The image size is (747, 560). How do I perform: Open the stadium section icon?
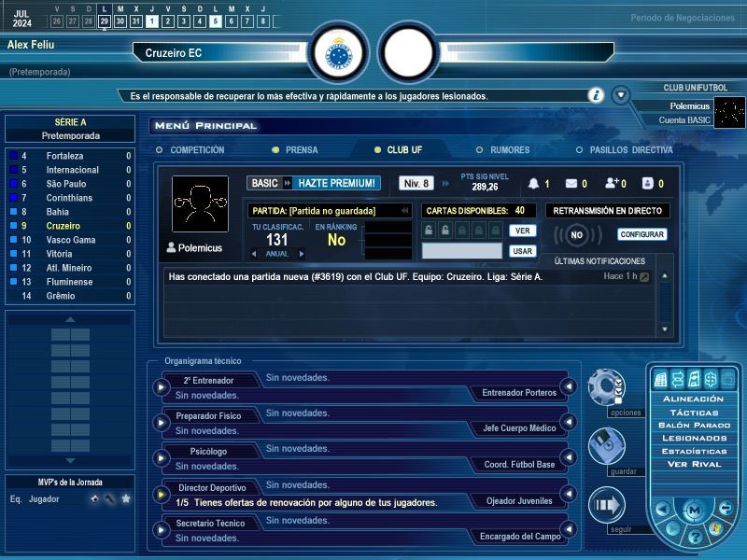click(x=661, y=380)
